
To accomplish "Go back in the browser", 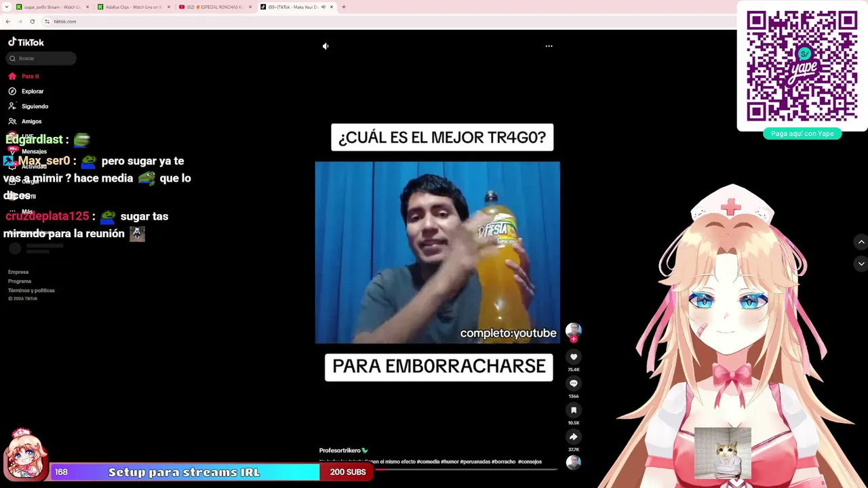I will (7, 22).
